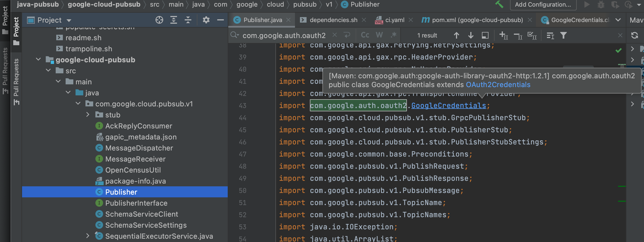The height and width of the screenshot is (242, 644).
Task: Click the Add Selection for Next Occurrence icon
Action: (x=504, y=35)
